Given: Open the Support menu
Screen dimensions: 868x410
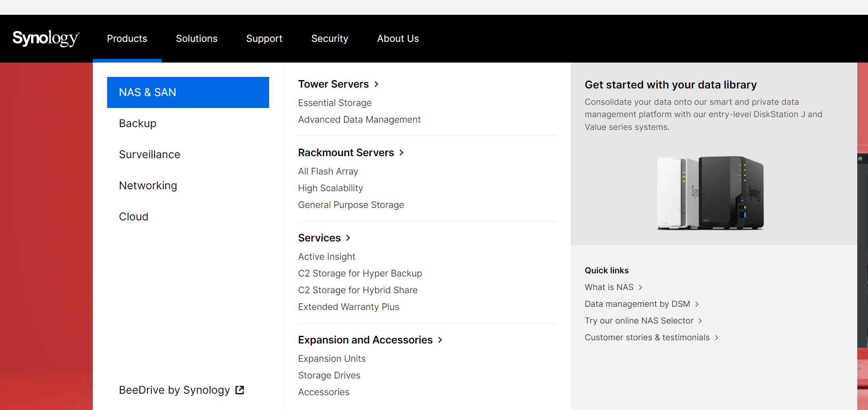Looking at the screenshot, I should click(264, 39).
